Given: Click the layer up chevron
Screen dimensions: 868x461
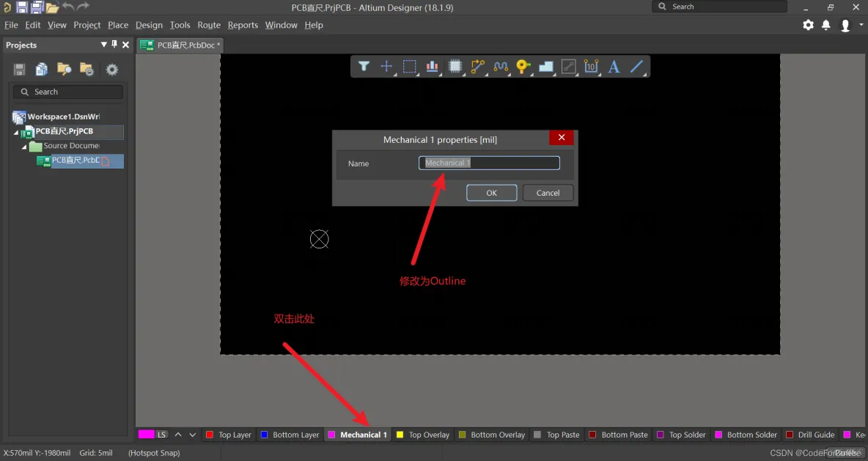Looking at the screenshot, I should (178, 435).
